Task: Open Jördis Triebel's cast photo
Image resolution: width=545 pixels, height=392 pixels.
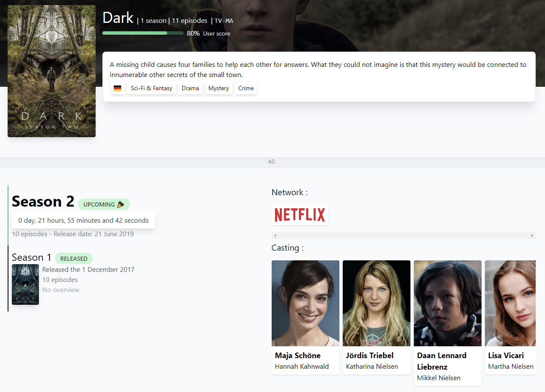Action: click(377, 303)
